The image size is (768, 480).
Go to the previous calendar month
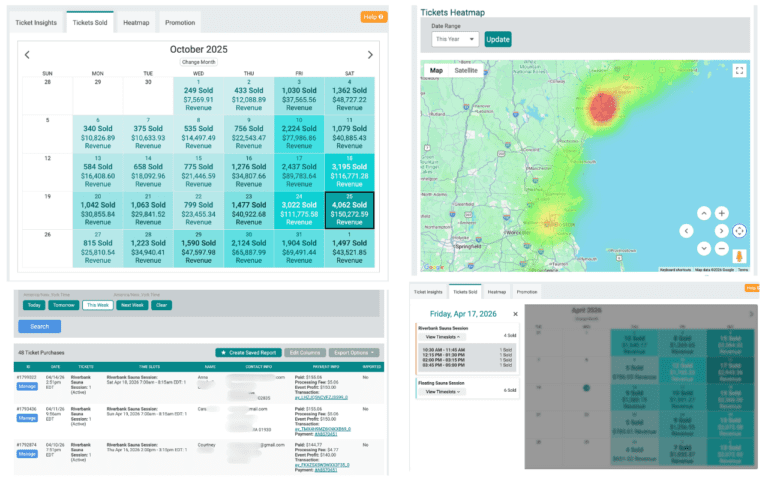(x=27, y=55)
